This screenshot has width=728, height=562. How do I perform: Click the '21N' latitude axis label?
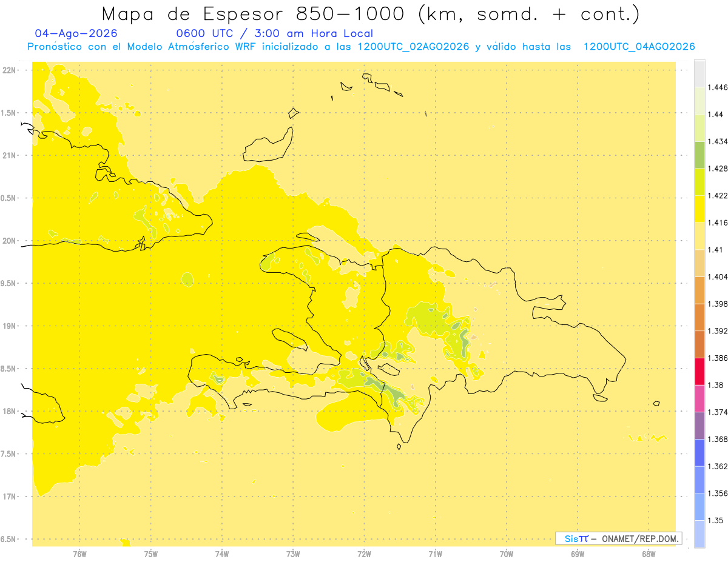click(10, 155)
